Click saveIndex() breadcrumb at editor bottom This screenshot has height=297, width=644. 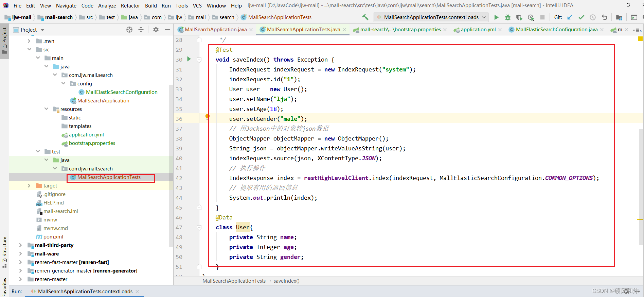(286, 281)
